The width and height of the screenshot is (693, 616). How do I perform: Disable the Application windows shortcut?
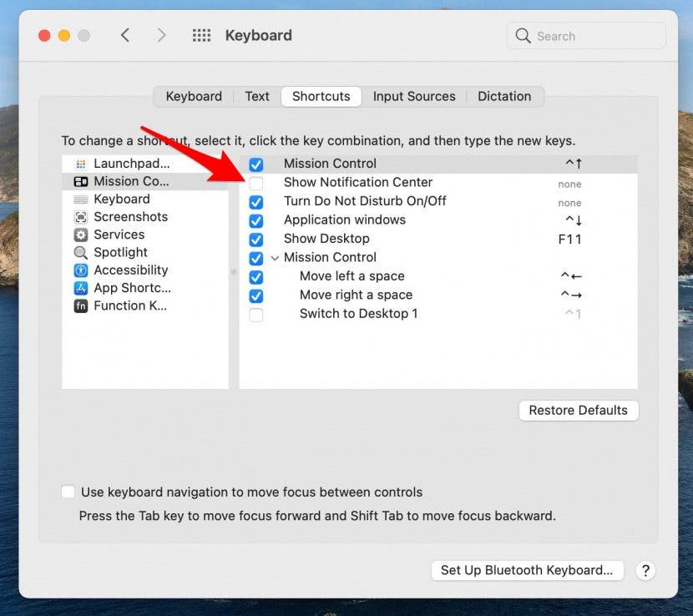[x=256, y=220]
